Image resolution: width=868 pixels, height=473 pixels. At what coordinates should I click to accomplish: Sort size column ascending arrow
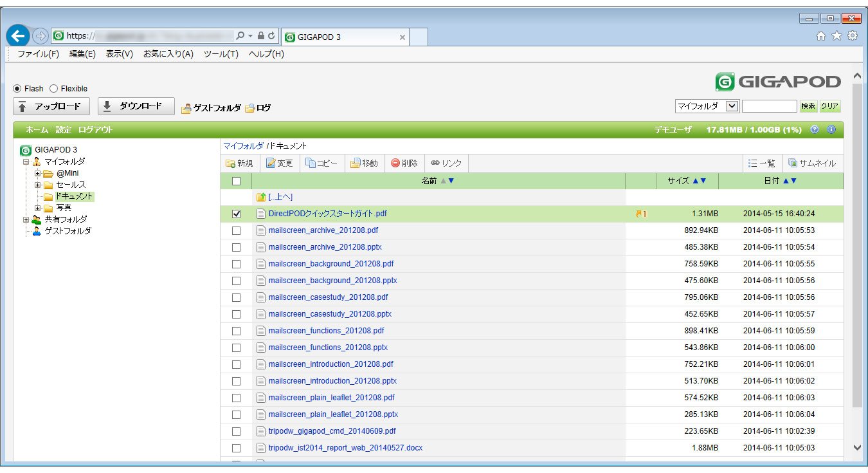(696, 181)
